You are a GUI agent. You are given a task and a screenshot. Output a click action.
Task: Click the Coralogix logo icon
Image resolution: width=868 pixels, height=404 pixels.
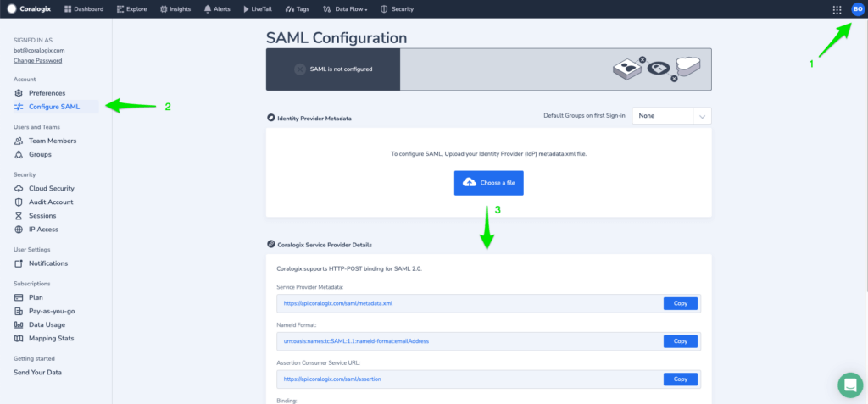tap(12, 8)
